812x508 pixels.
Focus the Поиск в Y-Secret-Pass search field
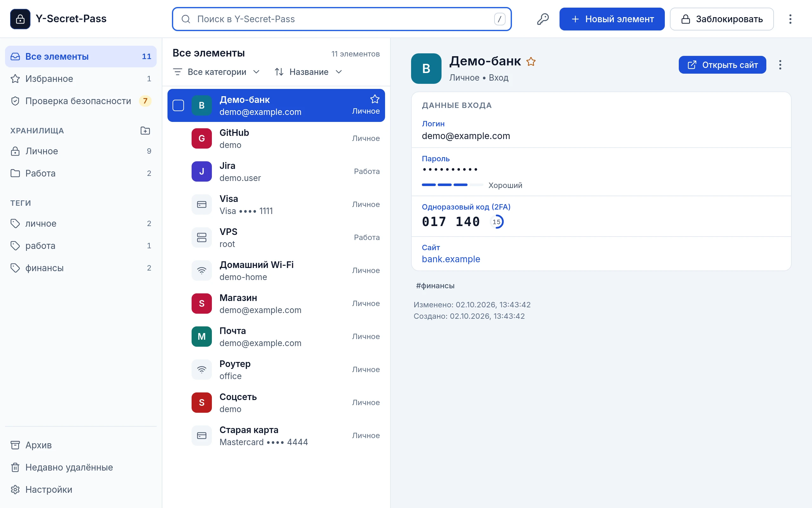click(x=342, y=19)
